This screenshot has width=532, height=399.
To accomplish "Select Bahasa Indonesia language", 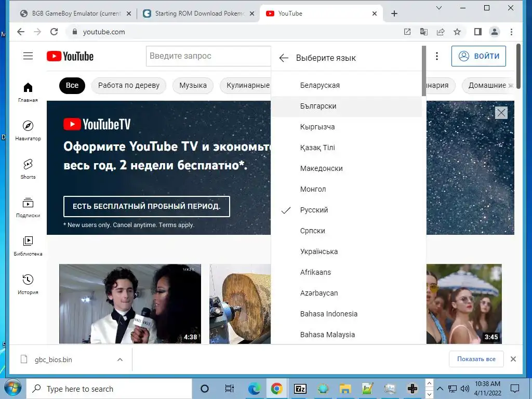I will click(347, 314).
